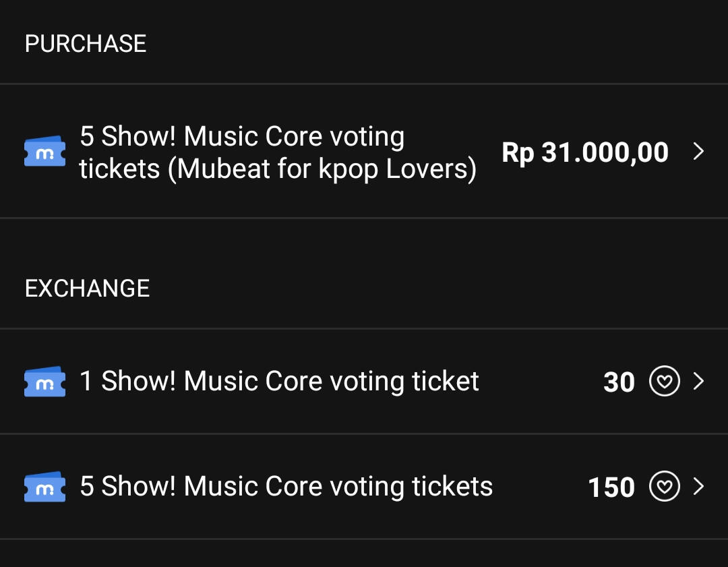Click the blue ticket icon in the Purchase row
This screenshot has width=728, height=567.
point(44,151)
